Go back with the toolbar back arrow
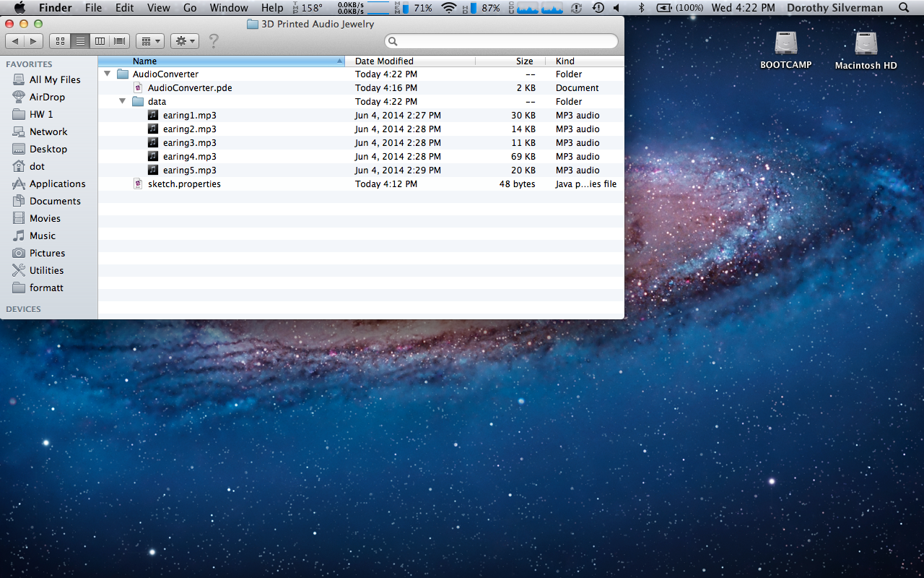The image size is (924, 578). (x=15, y=41)
